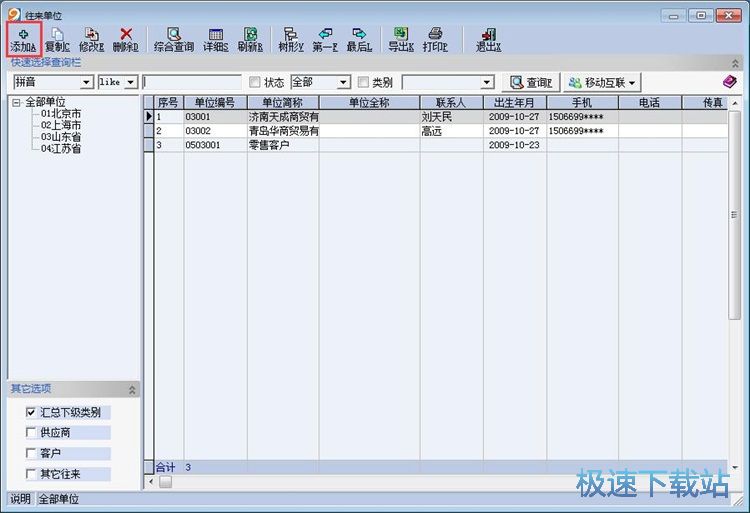
Task: Click the 导出K export icon
Action: pyautogui.click(x=401, y=40)
